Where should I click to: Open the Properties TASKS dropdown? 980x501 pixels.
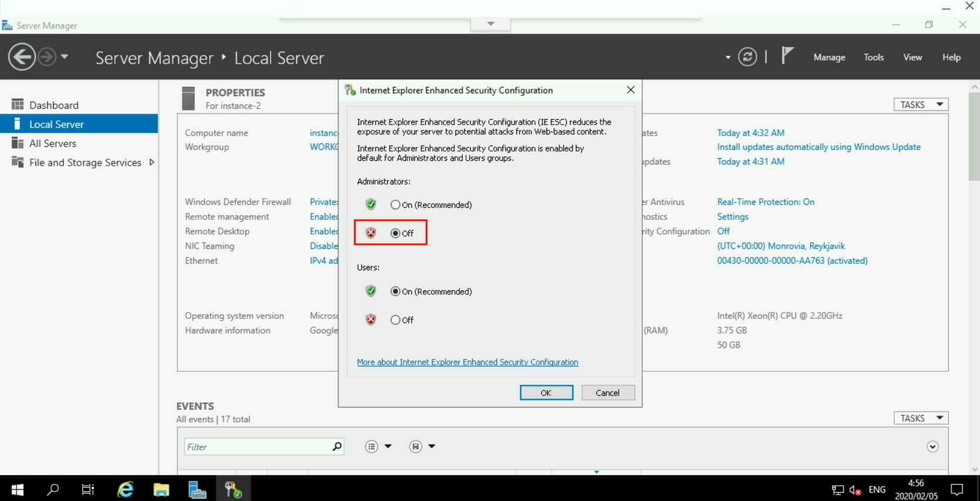(x=921, y=105)
